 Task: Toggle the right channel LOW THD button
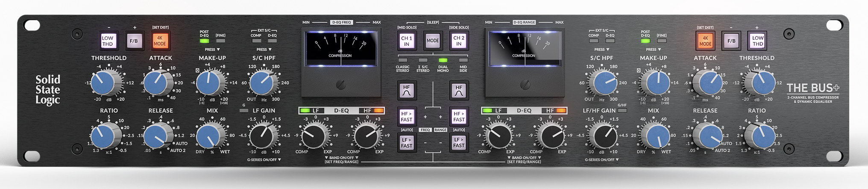tap(757, 41)
